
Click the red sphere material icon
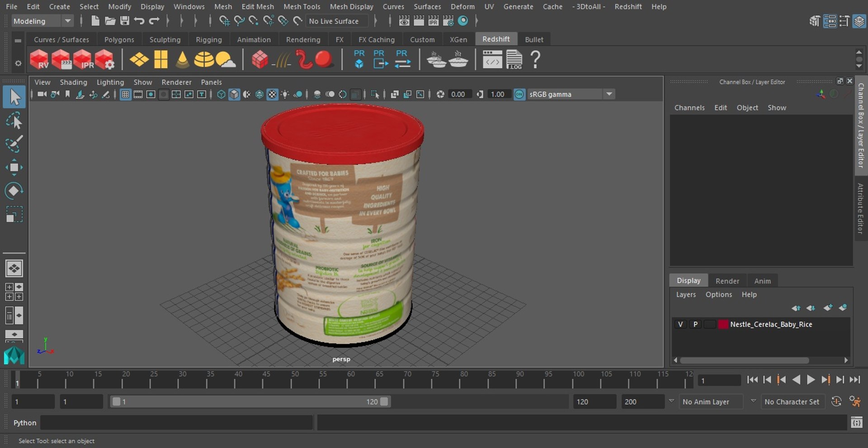(324, 59)
